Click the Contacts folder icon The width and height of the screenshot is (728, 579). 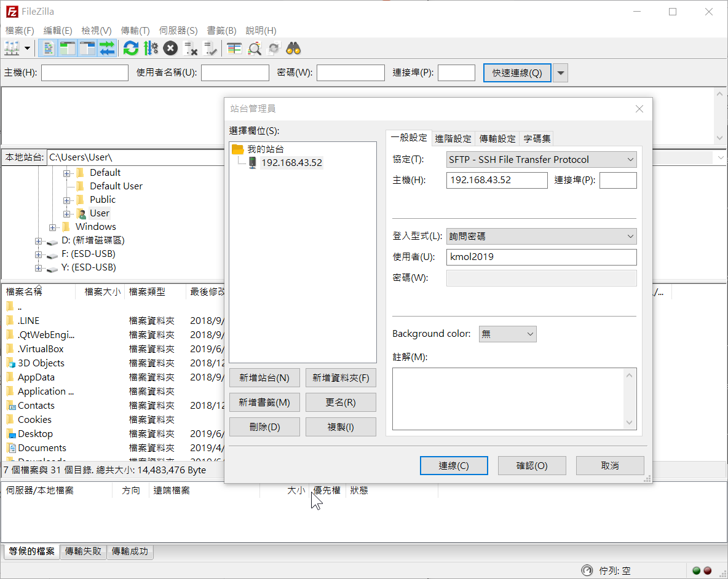pyautogui.click(x=11, y=406)
